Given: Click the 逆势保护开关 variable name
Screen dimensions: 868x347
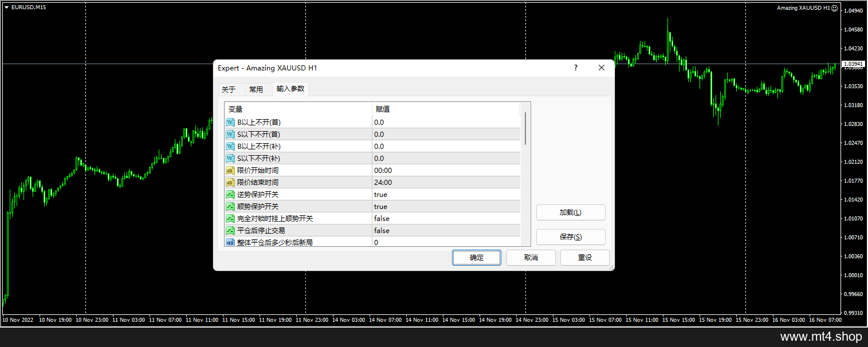Looking at the screenshot, I should coord(258,194).
